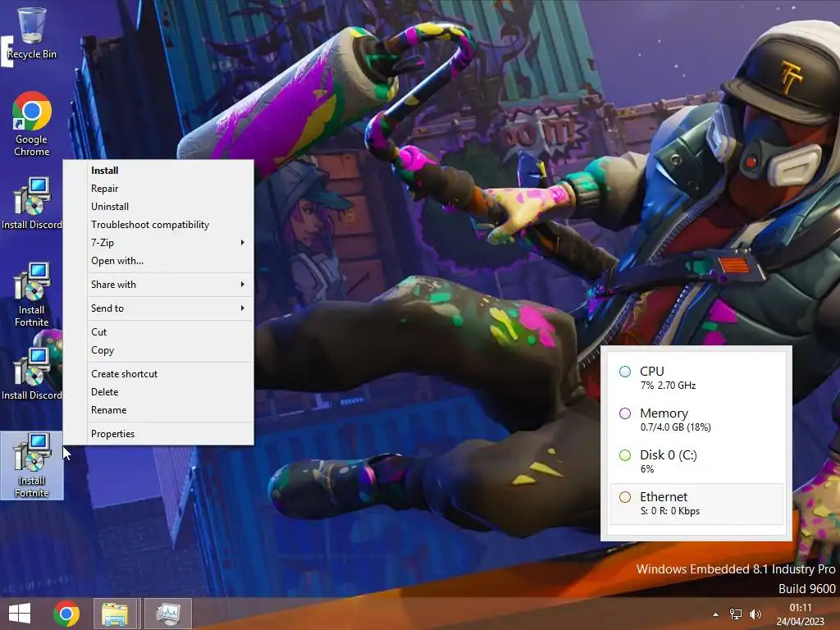
Task: Select the lower Install Discord desktop icon
Action: pos(32,374)
